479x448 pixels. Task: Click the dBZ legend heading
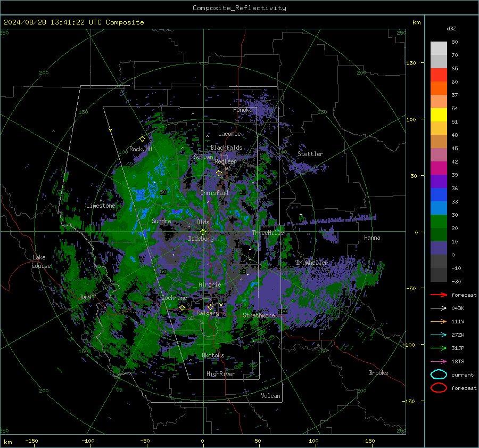point(451,28)
